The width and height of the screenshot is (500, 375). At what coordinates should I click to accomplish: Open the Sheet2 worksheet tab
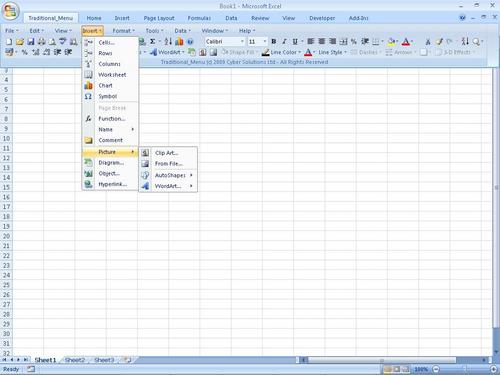point(75,360)
